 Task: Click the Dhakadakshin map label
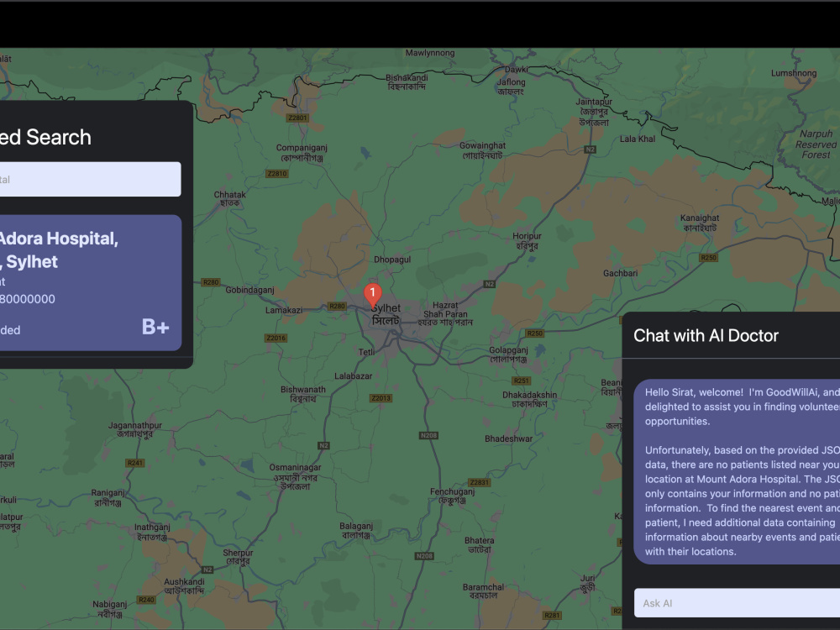pyautogui.click(x=529, y=399)
